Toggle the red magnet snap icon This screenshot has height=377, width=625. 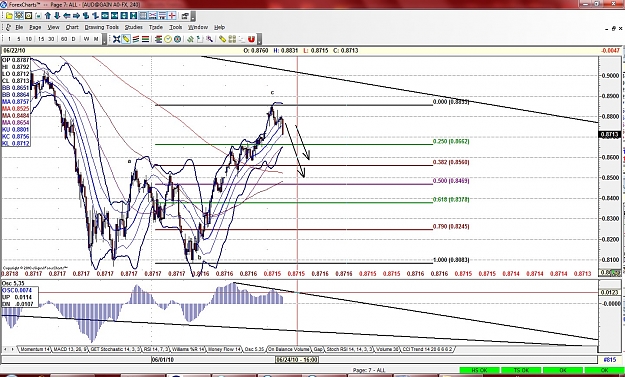point(251,39)
